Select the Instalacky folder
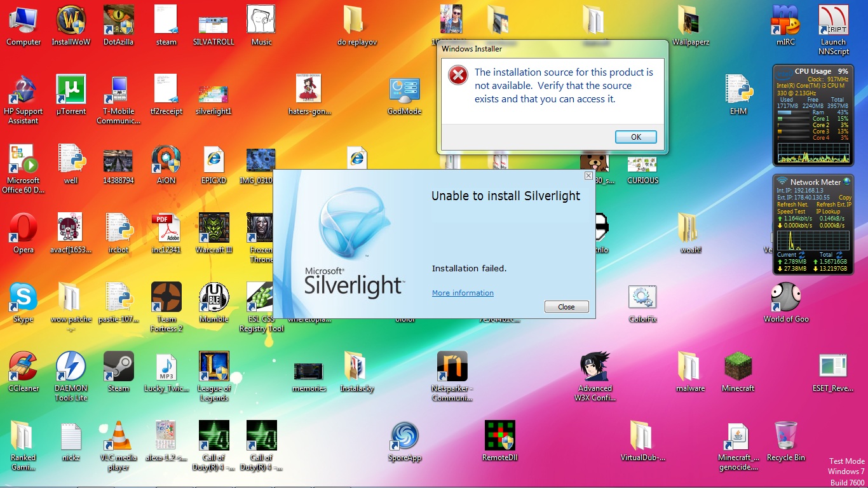The width and height of the screenshot is (868, 488). coord(357,372)
